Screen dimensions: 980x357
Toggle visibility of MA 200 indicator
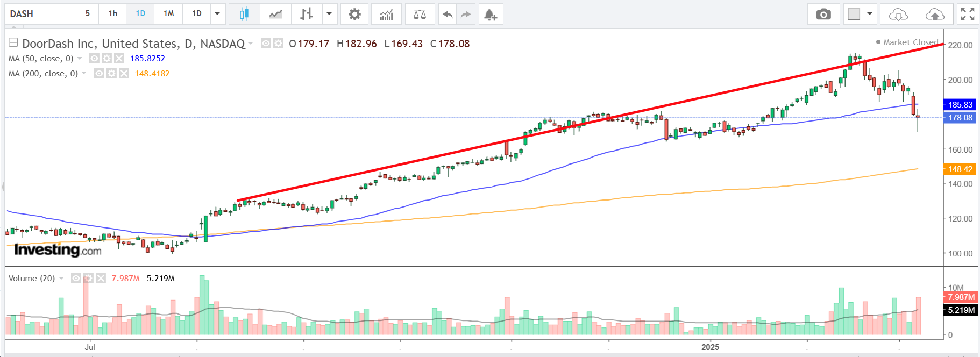(99, 74)
